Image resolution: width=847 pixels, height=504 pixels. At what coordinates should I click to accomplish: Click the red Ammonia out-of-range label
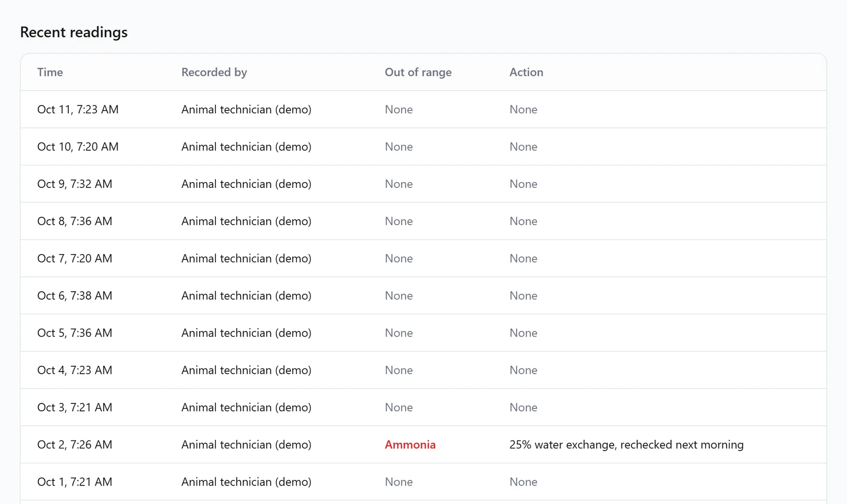point(410,445)
